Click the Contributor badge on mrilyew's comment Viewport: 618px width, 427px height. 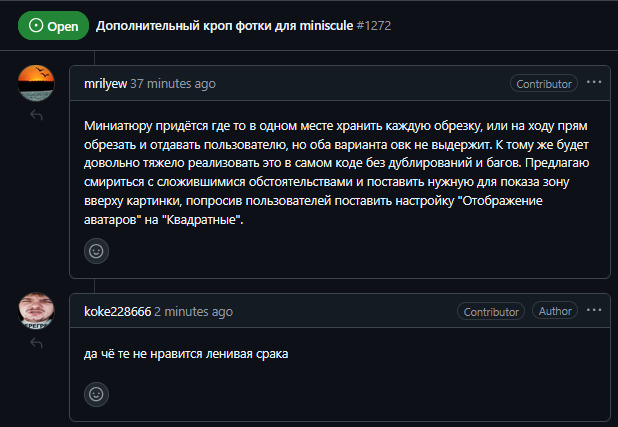coord(543,84)
